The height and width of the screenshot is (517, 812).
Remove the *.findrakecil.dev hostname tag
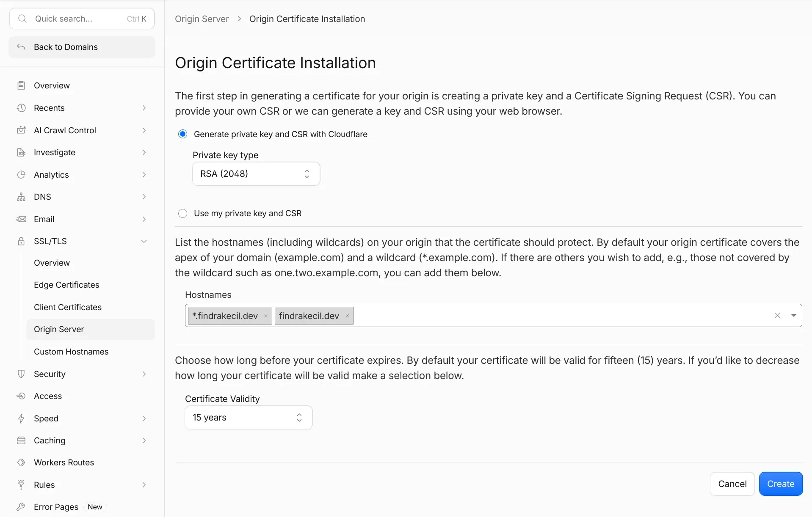point(266,316)
